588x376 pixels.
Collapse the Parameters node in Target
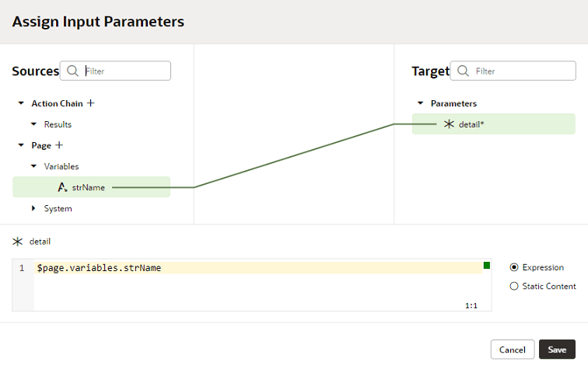[x=421, y=103]
